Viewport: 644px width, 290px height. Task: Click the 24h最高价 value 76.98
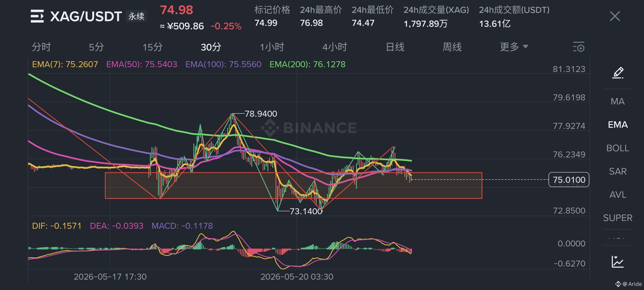311,23
